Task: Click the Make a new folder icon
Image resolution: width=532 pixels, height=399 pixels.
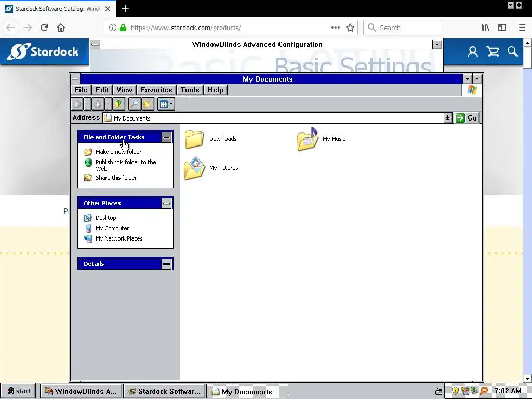Action: pos(88,152)
